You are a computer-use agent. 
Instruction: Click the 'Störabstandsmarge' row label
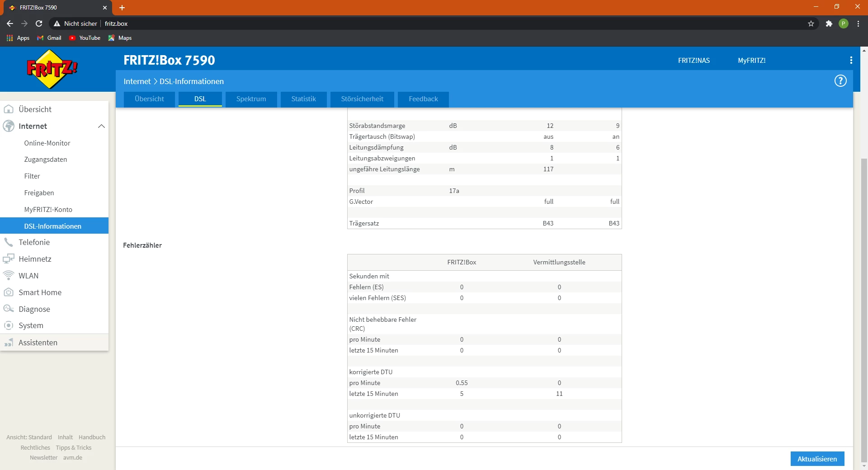377,126
